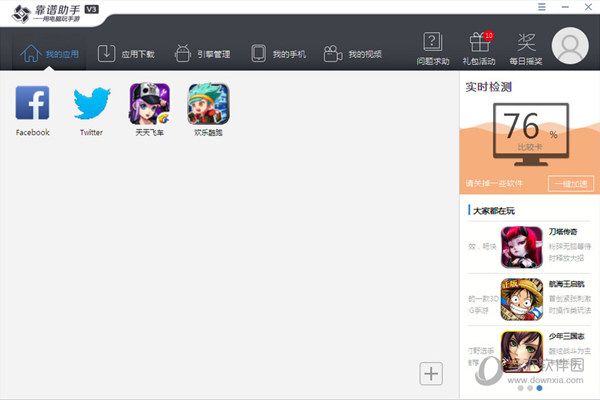
Task: Launch the Twitter app
Action: pos(91,103)
